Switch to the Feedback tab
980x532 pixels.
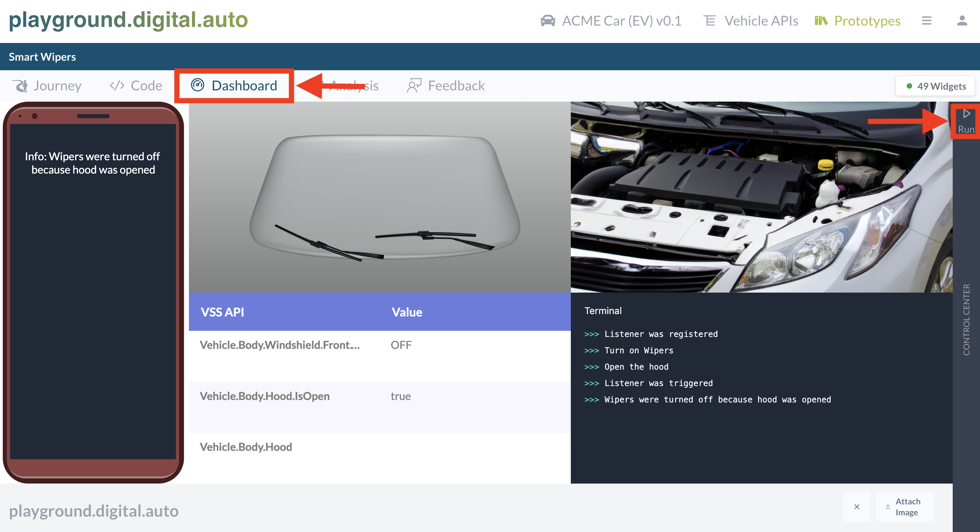456,86
